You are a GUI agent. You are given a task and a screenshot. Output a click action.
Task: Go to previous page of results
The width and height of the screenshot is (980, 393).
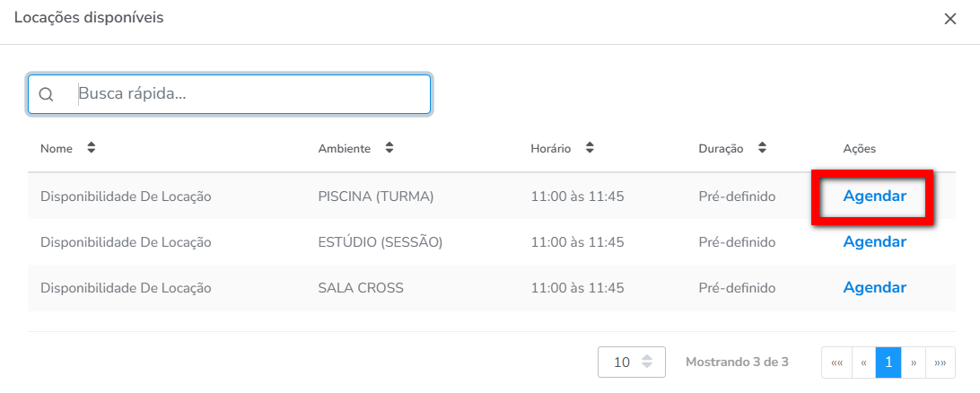pos(863,362)
